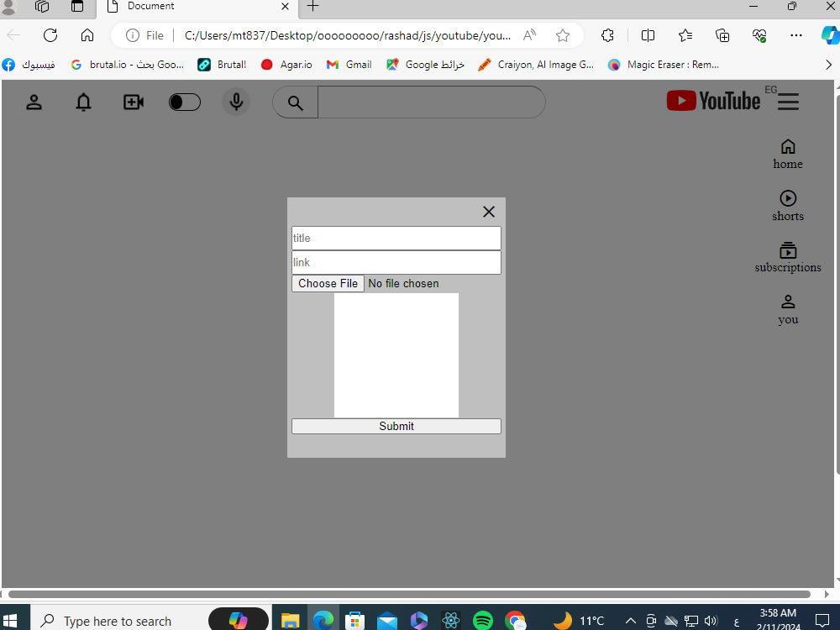Expand more bookmarks chevron

[828, 65]
